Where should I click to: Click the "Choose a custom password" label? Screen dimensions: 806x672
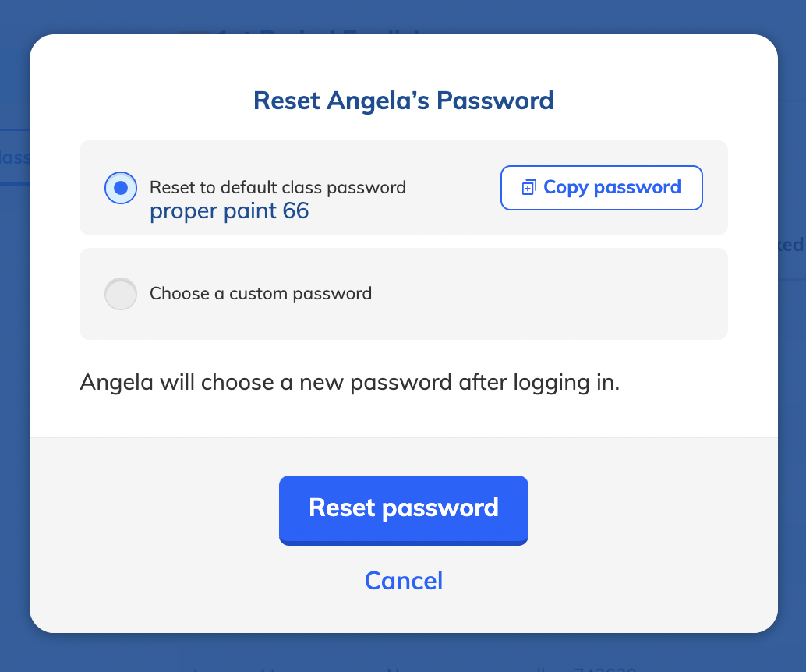coord(260,294)
